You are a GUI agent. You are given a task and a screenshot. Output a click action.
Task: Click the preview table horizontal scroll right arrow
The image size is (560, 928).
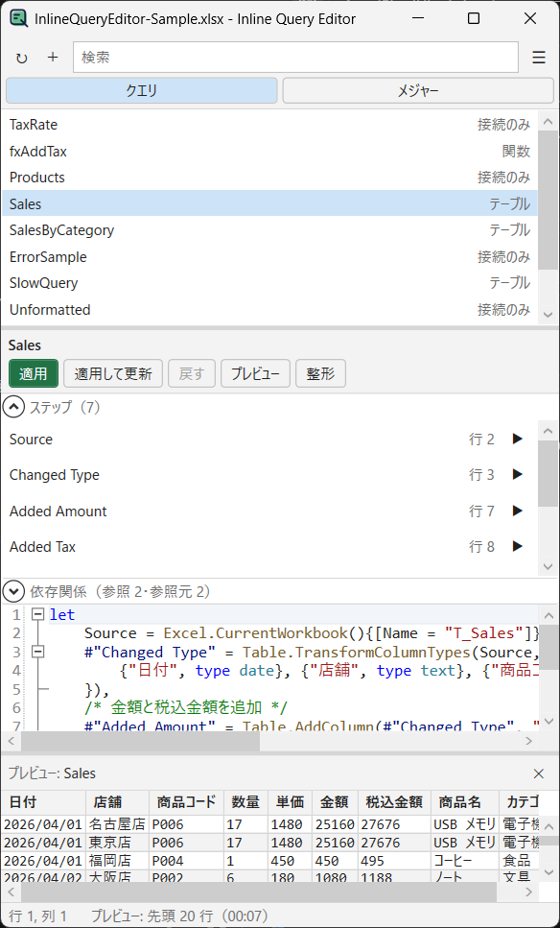tap(528, 892)
